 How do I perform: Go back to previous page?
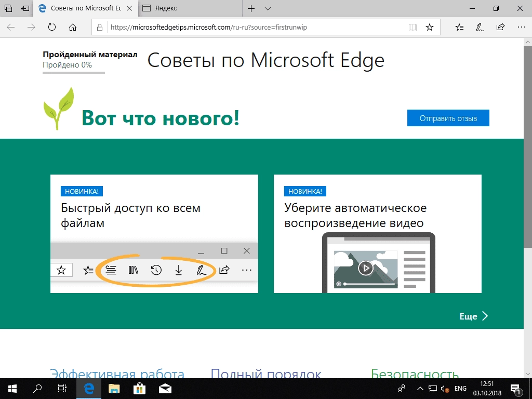(10, 27)
